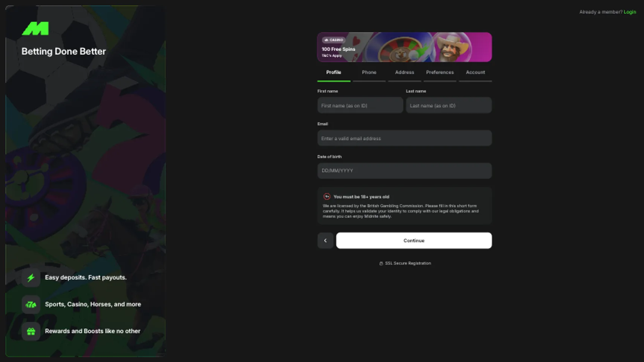Click the First name input field

click(360, 105)
